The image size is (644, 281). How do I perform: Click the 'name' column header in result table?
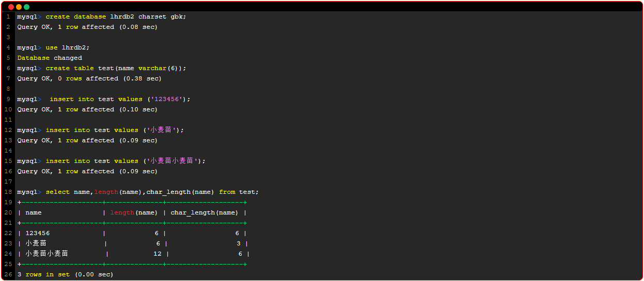(x=34, y=212)
